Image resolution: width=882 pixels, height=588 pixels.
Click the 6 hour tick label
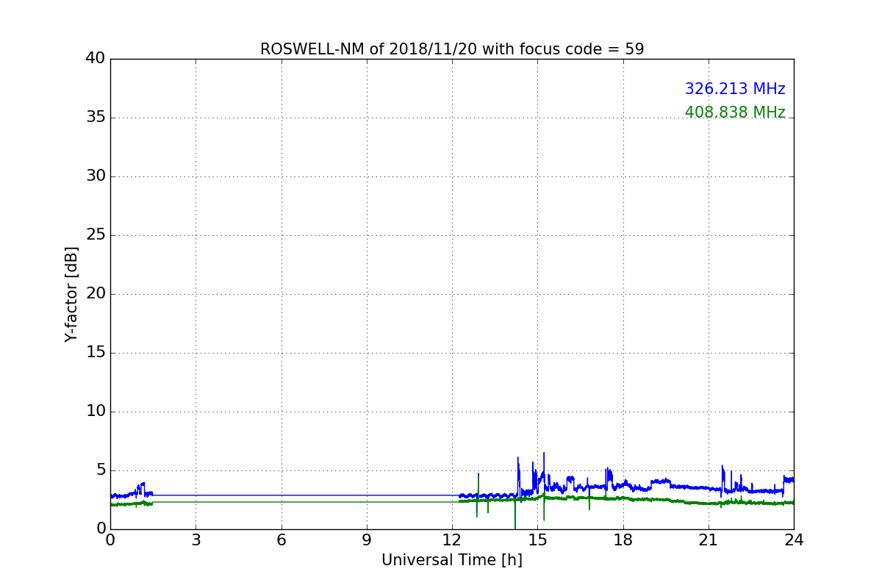[x=281, y=540]
